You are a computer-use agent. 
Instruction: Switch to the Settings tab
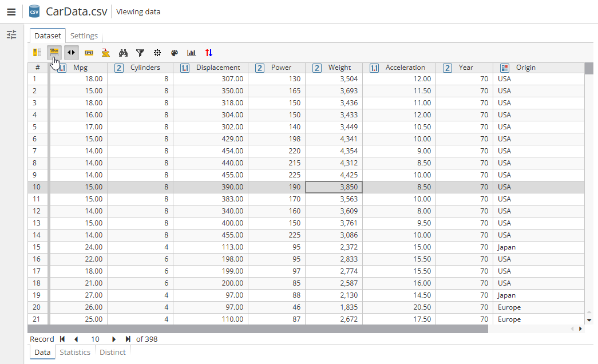coord(84,35)
